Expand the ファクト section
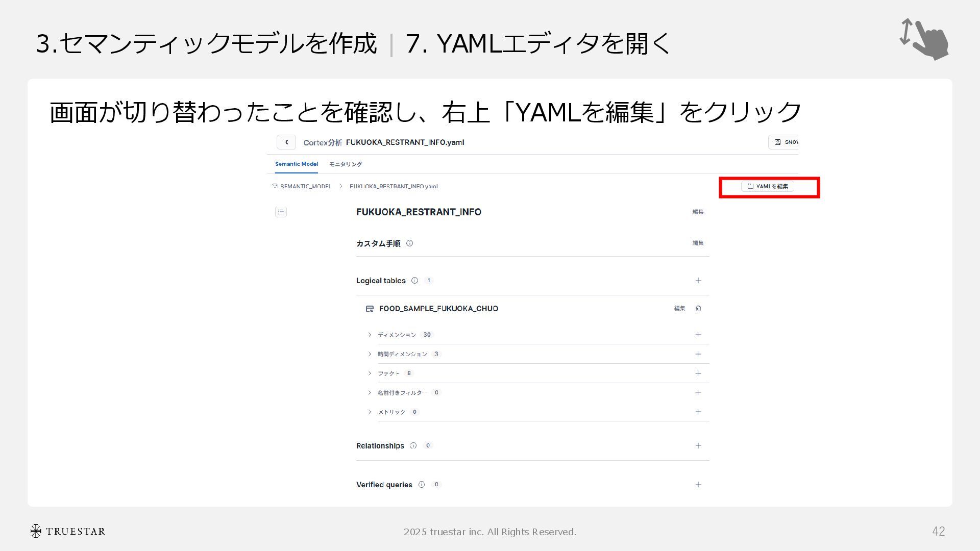 coord(370,373)
